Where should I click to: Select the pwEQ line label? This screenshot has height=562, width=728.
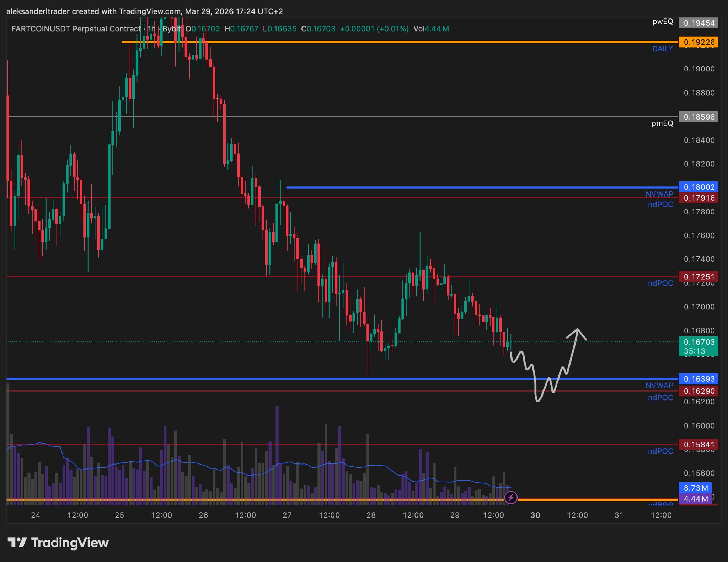pyautogui.click(x=662, y=22)
